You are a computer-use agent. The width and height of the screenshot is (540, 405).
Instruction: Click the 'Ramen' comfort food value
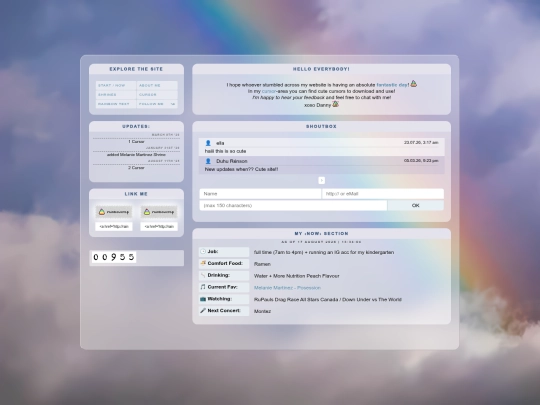pyautogui.click(x=262, y=264)
